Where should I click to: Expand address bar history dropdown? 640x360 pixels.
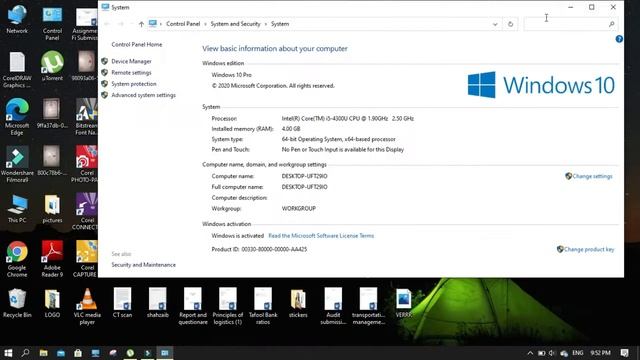(x=495, y=24)
